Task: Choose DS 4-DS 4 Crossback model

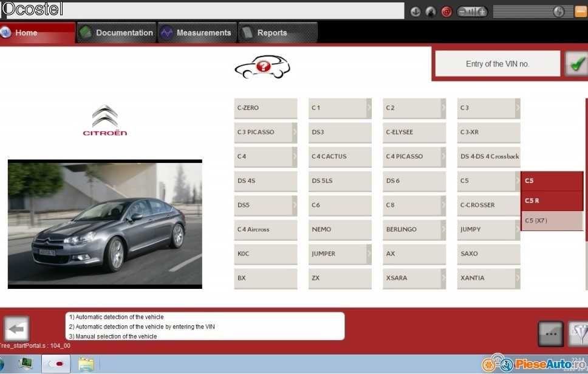Action: point(488,157)
